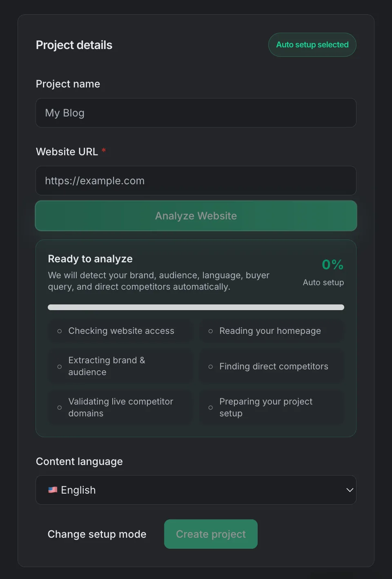Viewport: 392px width, 579px height.
Task: Click the red asterisk next to Website URL
Action: coord(103,151)
